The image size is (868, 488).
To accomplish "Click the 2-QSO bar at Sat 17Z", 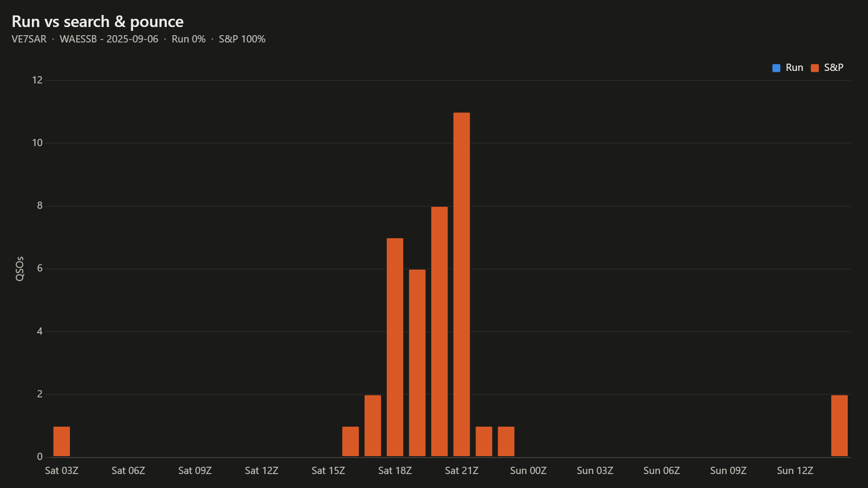I will 373,426.
